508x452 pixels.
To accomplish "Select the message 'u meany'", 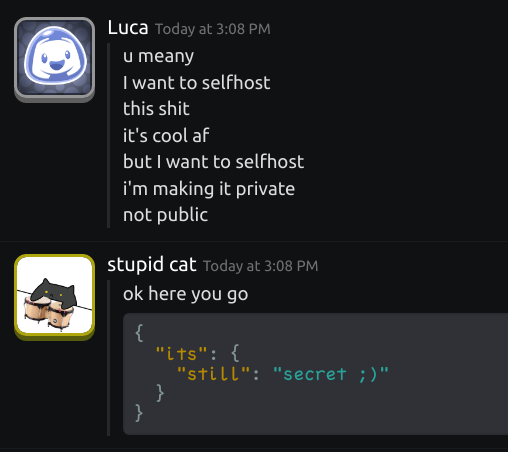I will [158, 56].
